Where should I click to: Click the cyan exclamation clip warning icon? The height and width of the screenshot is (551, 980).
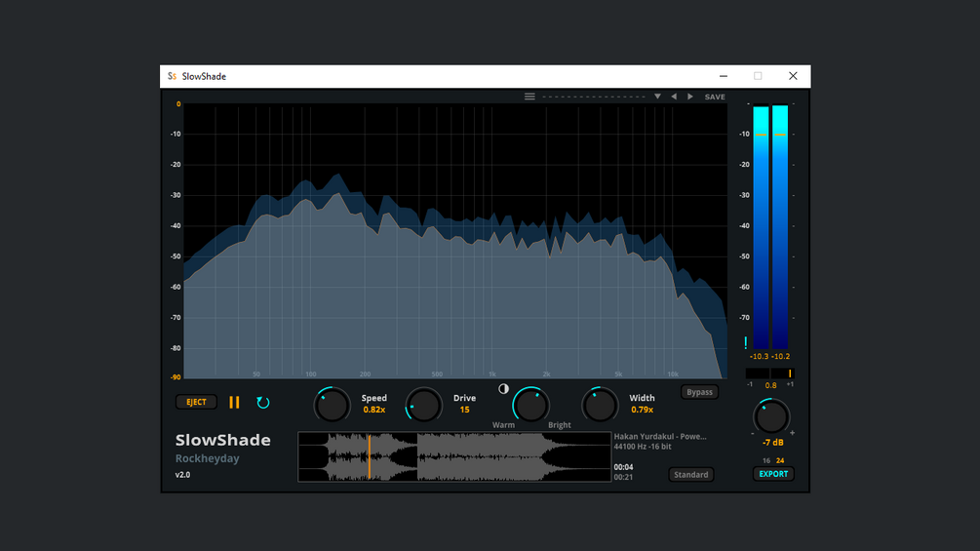pos(746,342)
